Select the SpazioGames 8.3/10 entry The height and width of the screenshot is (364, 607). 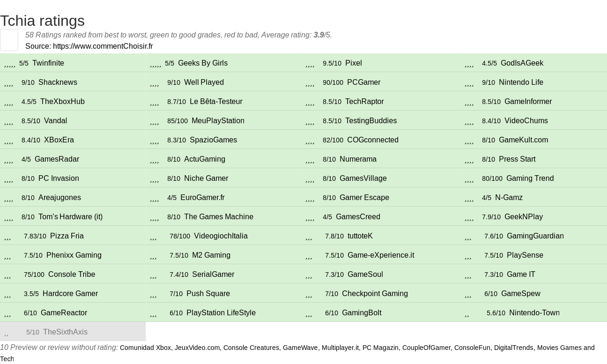coord(223,140)
